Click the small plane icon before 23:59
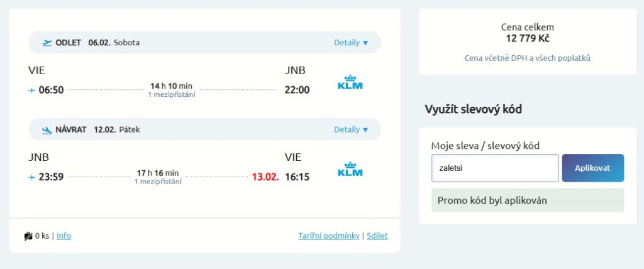This screenshot has width=644, height=269. coord(31,177)
